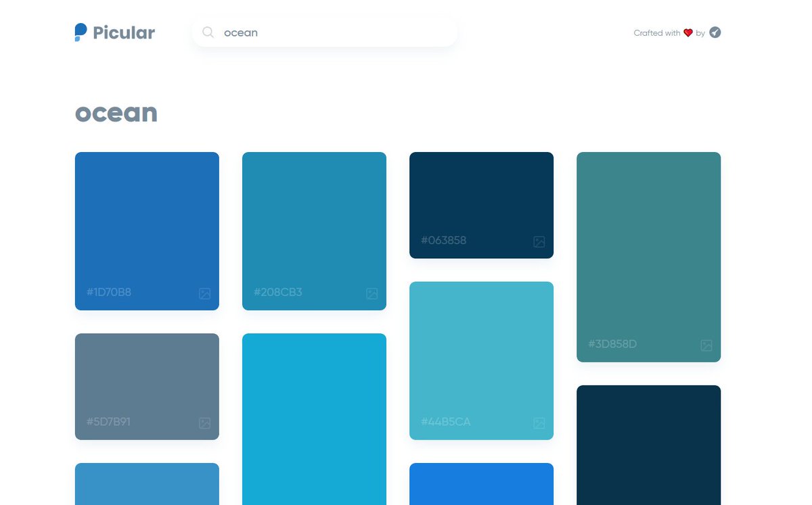Viewport: 812px width, 505px height.
Task: Copy hex code #5D7B91
Action: pos(108,422)
